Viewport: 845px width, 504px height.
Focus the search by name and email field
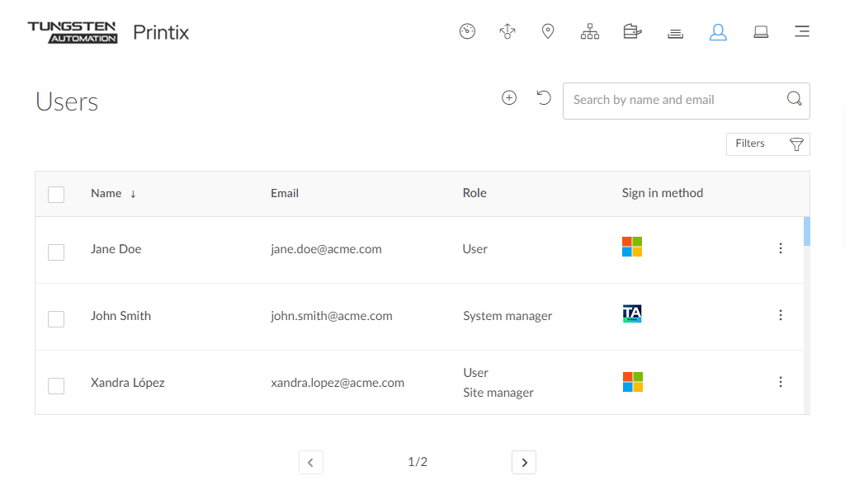tap(673, 101)
